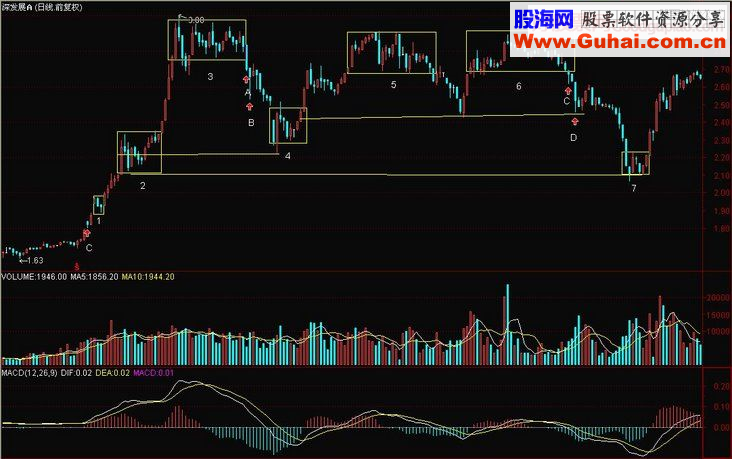The width and height of the screenshot is (732, 459).
Task: Click the 0.00 MACD axis label
Action: point(721,427)
